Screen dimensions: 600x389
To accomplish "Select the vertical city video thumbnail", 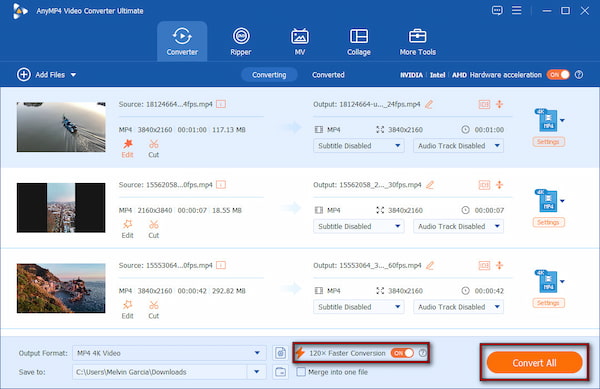I will click(61, 208).
